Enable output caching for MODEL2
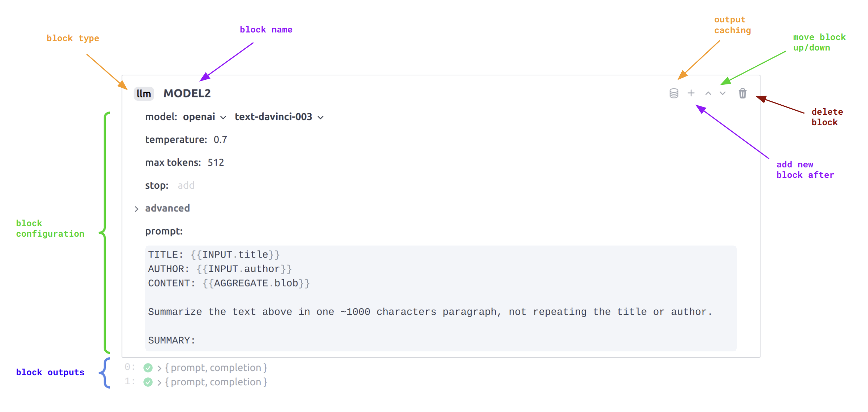Viewport: 868px width, 412px height. [x=674, y=93]
